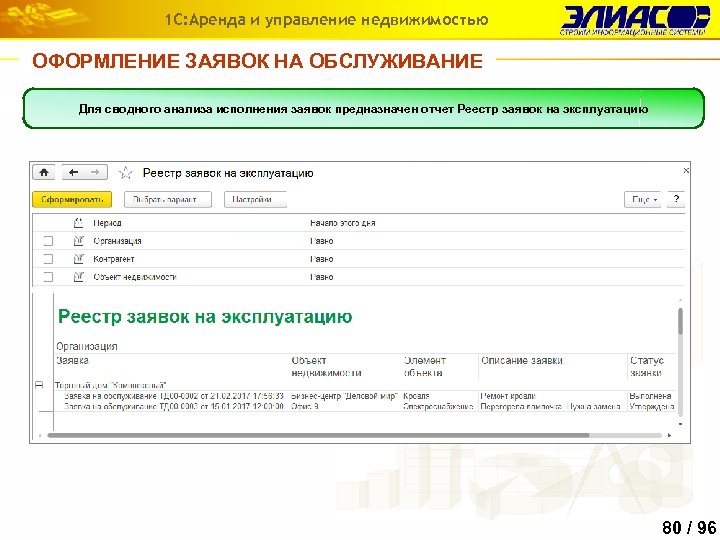Click Равно condition in Объект недвижимости row
The height and width of the screenshot is (540, 720).
(321, 277)
